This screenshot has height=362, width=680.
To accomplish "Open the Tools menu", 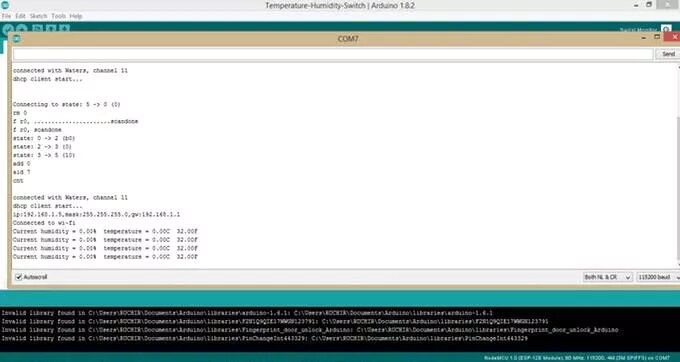I will [x=58, y=16].
